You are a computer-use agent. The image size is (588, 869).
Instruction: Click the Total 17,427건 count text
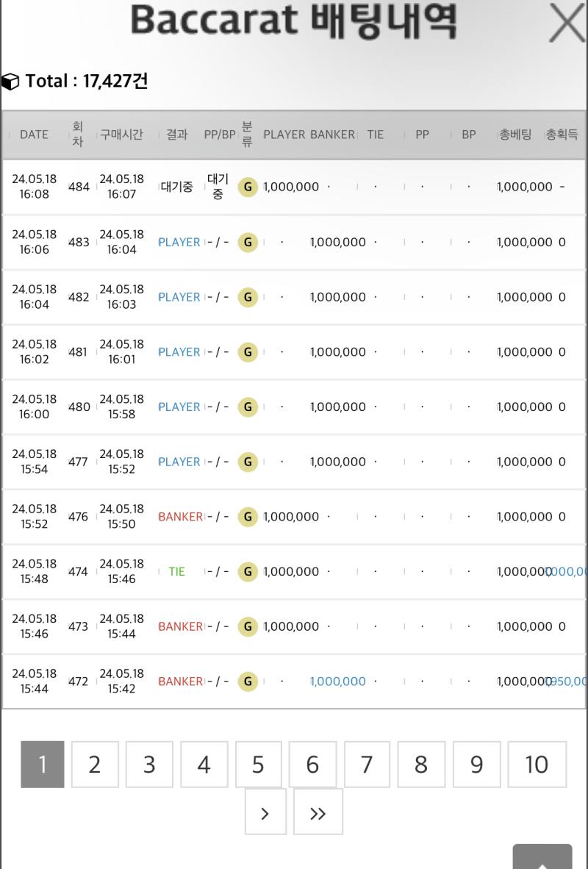click(x=87, y=82)
